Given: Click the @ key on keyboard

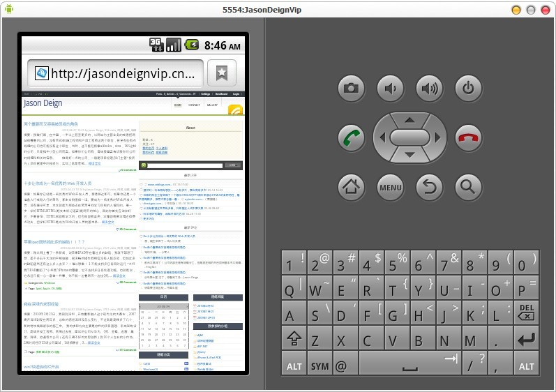Looking at the screenshot, I should tap(345, 363).
